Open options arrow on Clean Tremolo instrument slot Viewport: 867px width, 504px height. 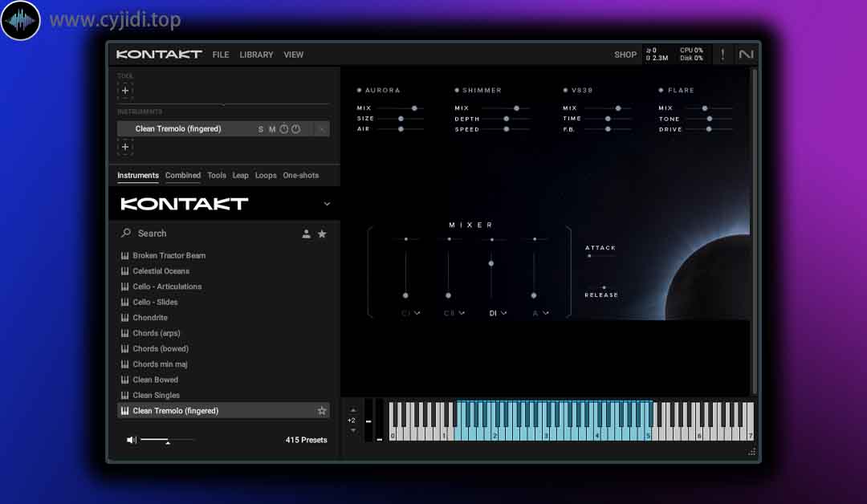(x=321, y=128)
